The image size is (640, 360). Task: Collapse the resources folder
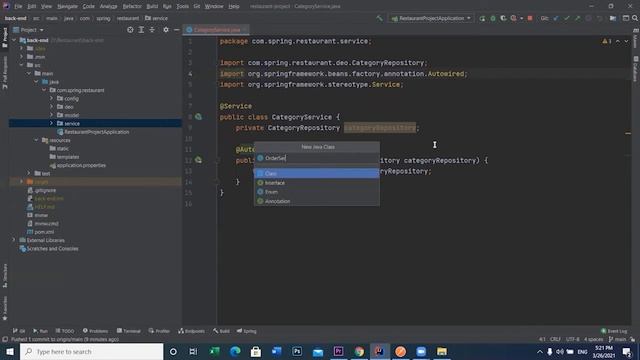(36, 140)
